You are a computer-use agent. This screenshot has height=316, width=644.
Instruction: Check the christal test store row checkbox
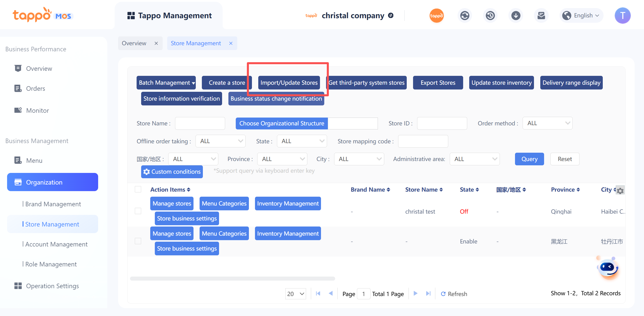pyautogui.click(x=138, y=211)
